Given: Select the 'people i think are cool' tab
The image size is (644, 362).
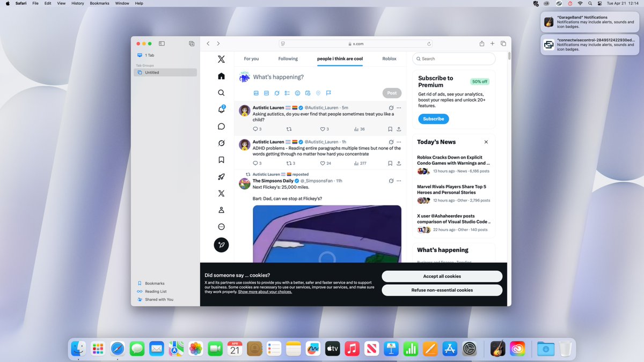Looking at the screenshot, I should point(340,58).
